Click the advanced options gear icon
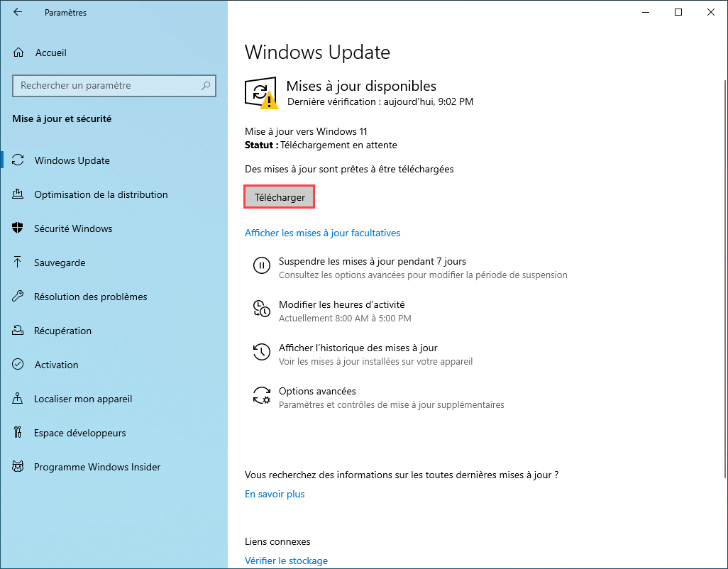The height and width of the screenshot is (569, 728). coord(261,395)
